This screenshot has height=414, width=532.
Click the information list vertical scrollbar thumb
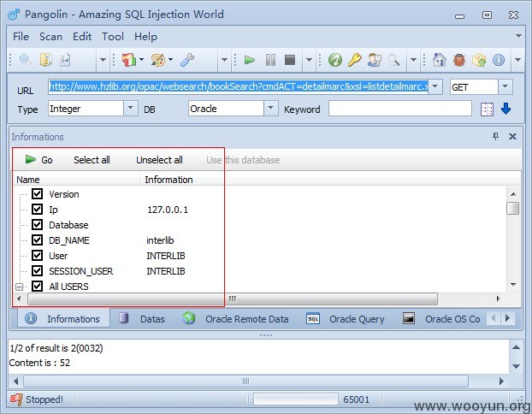[x=512, y=209]
